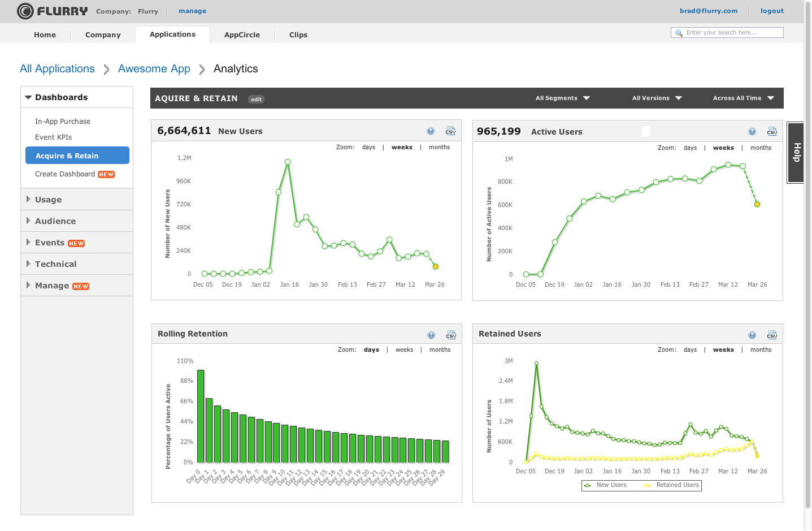This screenshot has width=812, height=531.
Task: Export New Users chart data as CSV
Action: pyautogui.click(x=450, y=131)
